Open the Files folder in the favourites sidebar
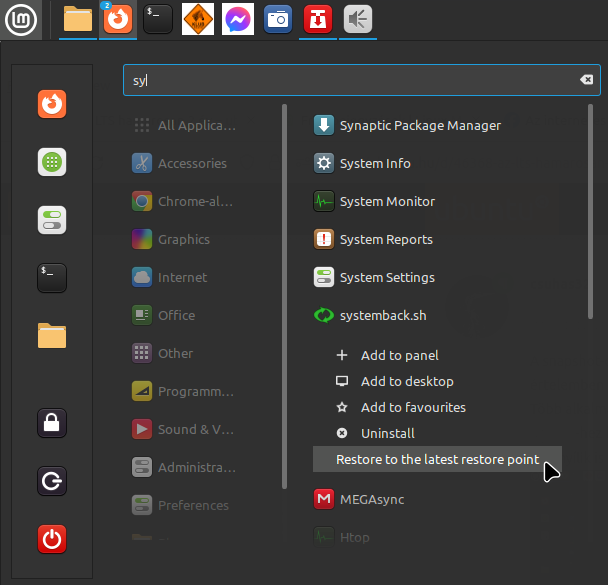Image resolution: width=608 pixels, height=585 pixels. 52,336
